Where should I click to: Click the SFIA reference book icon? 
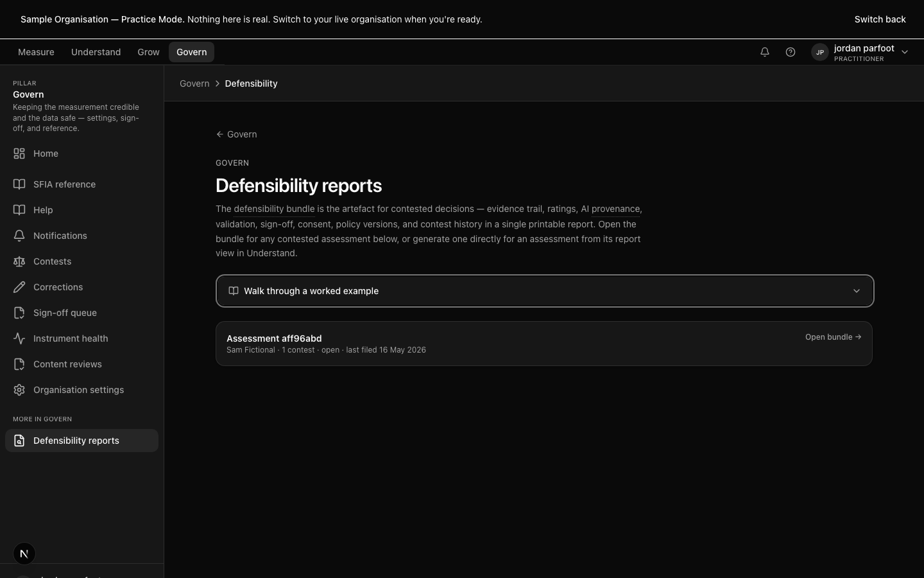[19, 184]
